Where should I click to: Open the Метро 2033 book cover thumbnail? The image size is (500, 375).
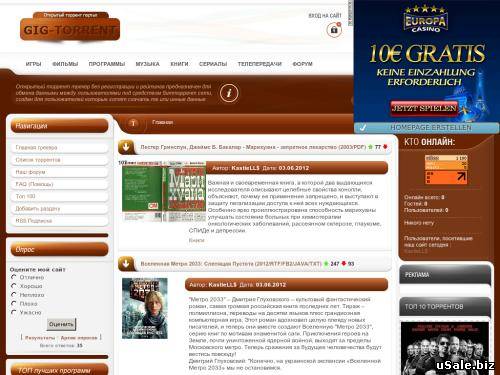(145, 308)
